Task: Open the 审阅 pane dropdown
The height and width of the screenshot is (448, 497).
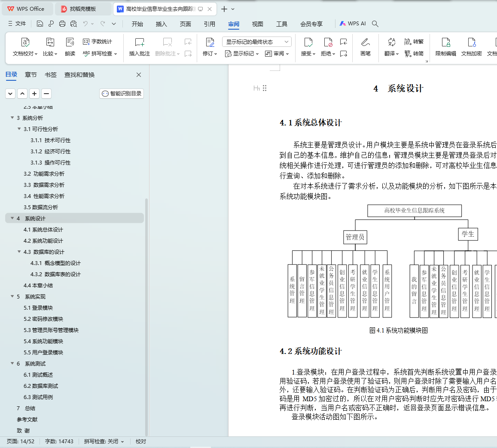Action: [277, 54]
